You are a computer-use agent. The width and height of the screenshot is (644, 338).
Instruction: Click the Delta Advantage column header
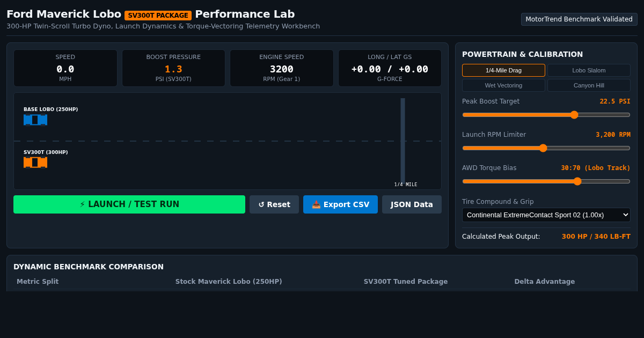click(x=545, y=282)
